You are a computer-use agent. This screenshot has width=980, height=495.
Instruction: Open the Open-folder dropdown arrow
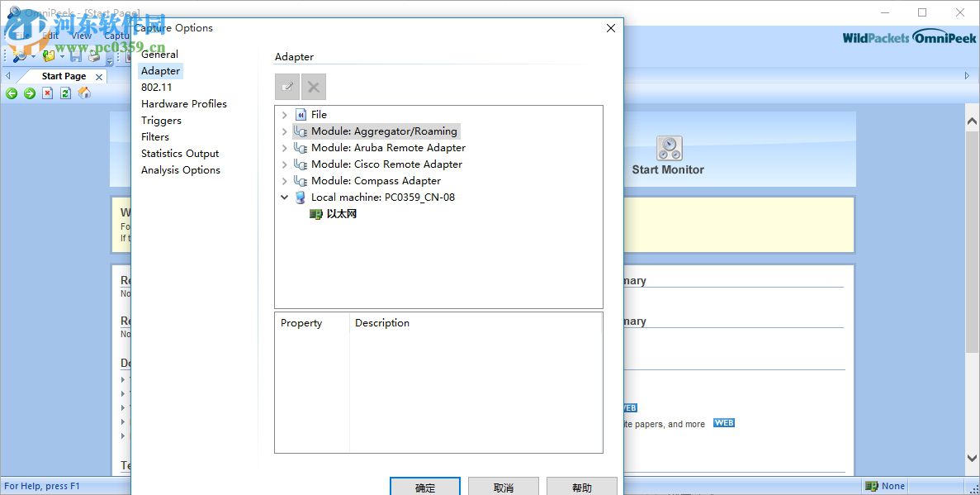[x=62, y=57]
